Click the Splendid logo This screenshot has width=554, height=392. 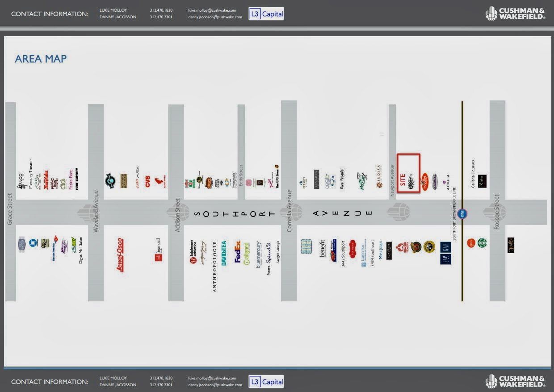(x=269, y=253)
